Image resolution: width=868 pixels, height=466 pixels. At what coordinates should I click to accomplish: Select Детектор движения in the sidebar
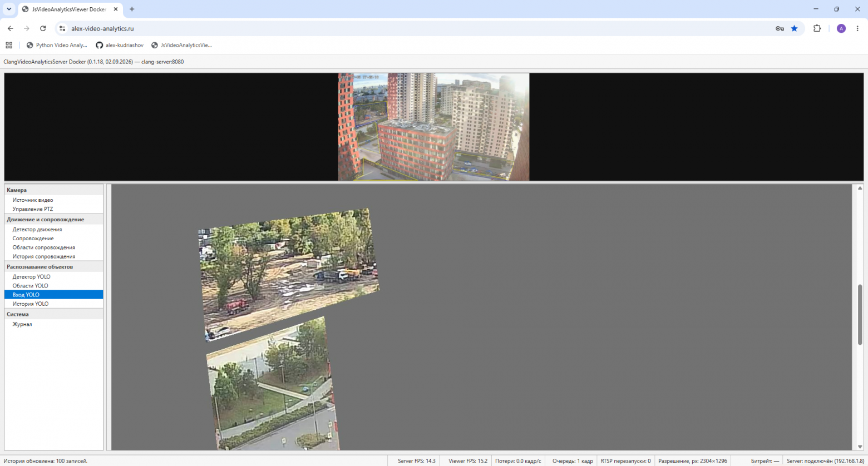click(54, 229)
